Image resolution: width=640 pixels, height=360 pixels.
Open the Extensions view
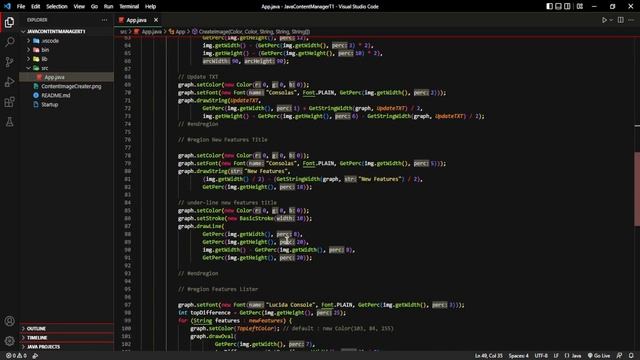(9, 102)
